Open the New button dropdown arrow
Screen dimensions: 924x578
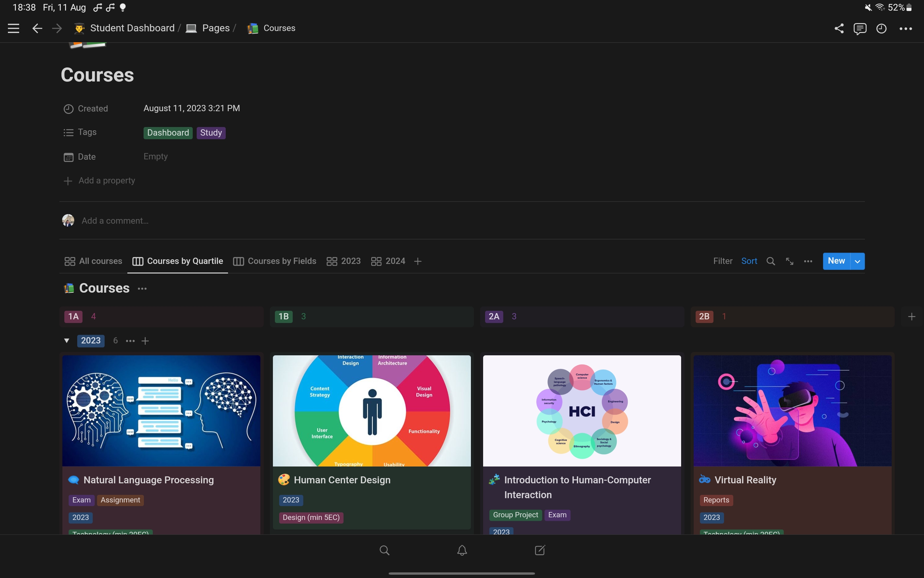click(x=857, y=261)
